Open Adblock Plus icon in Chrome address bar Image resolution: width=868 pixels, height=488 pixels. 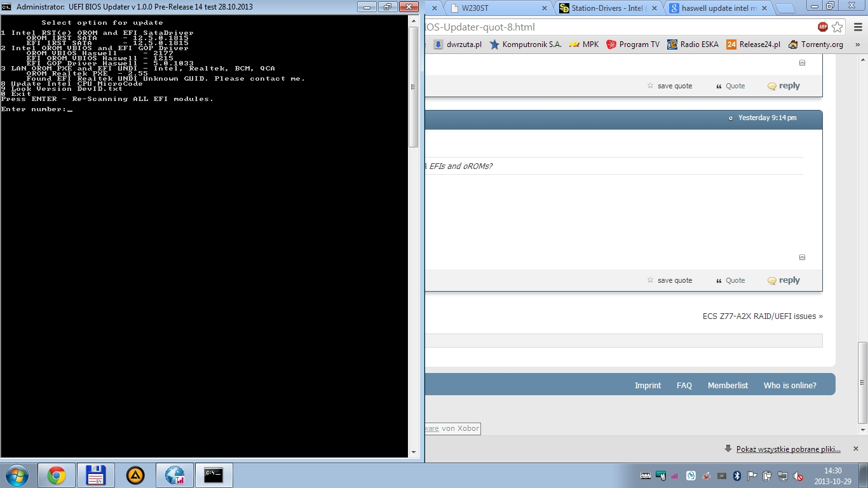click(823, 27)
